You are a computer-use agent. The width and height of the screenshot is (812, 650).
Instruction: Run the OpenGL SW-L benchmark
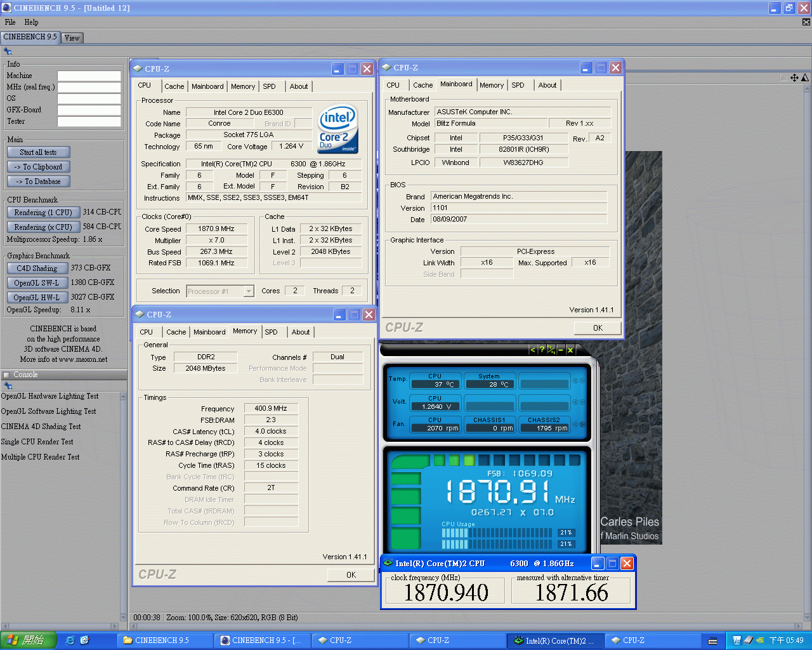click(37, 283)
